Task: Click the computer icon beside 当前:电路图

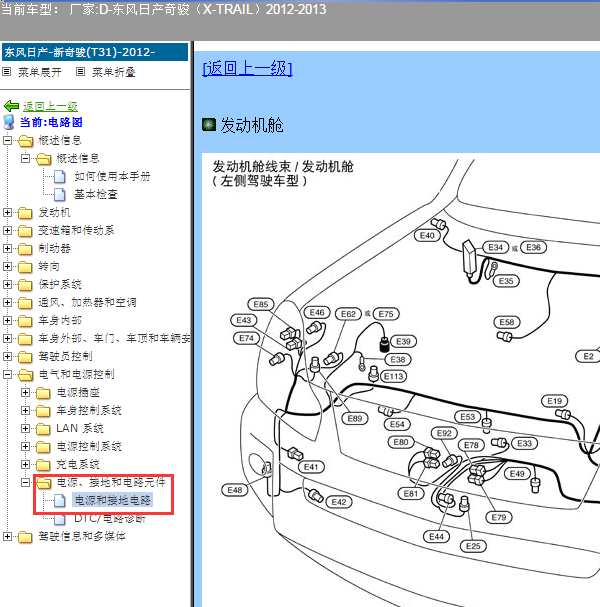Action: tap(9, 122)
